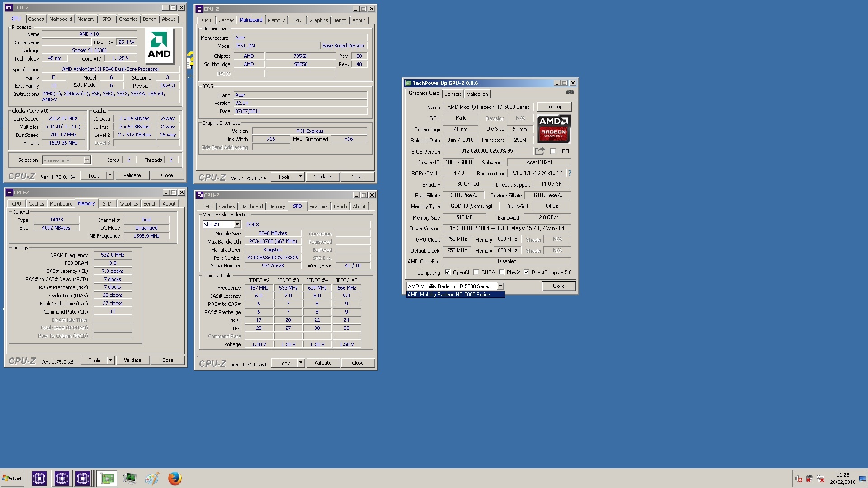Open the GPU selector dropdown arrow in GPU-Z
Viewport: 868px width, 488px height.
coord(500,286)
